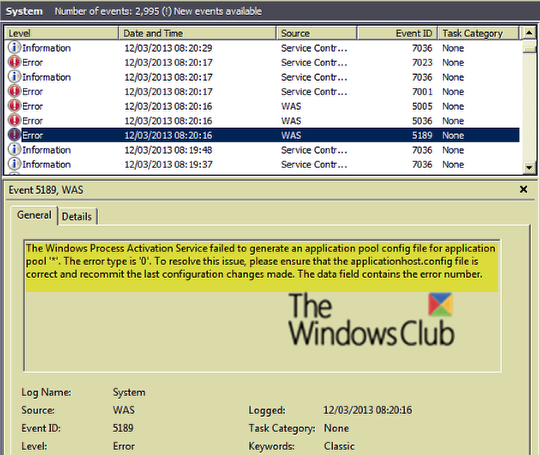540x455 pixels.
Task: Click the information icon for the 08:20:29 event
Action: click(14, 48)
